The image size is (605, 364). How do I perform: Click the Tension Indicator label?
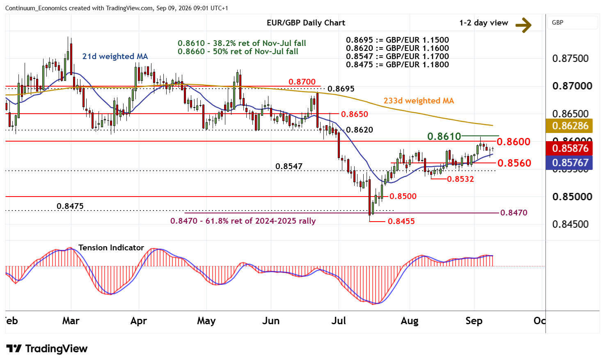111,247
